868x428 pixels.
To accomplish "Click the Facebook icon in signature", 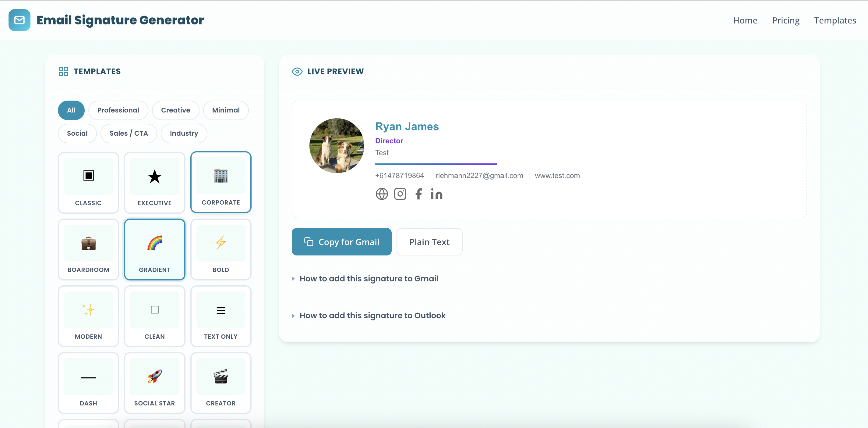I will (x=418, y=194).
